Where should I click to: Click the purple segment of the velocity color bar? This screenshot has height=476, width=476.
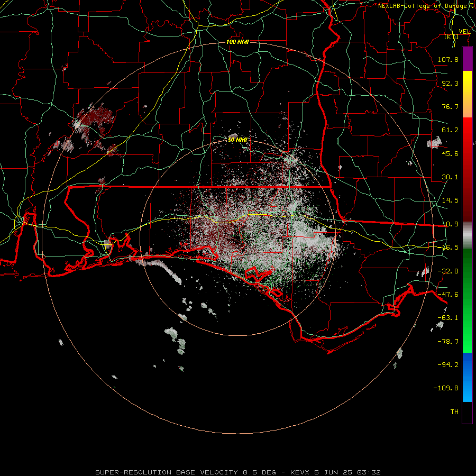coord(467,59)
